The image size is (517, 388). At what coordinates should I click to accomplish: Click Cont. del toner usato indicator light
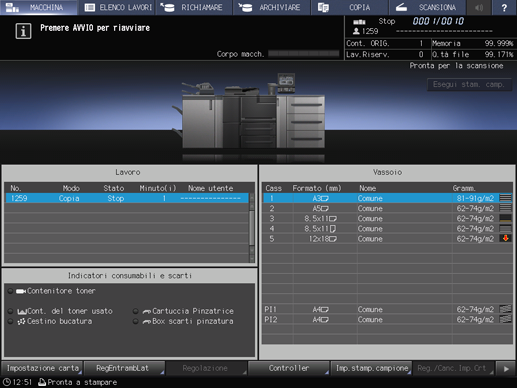point(10,311)
